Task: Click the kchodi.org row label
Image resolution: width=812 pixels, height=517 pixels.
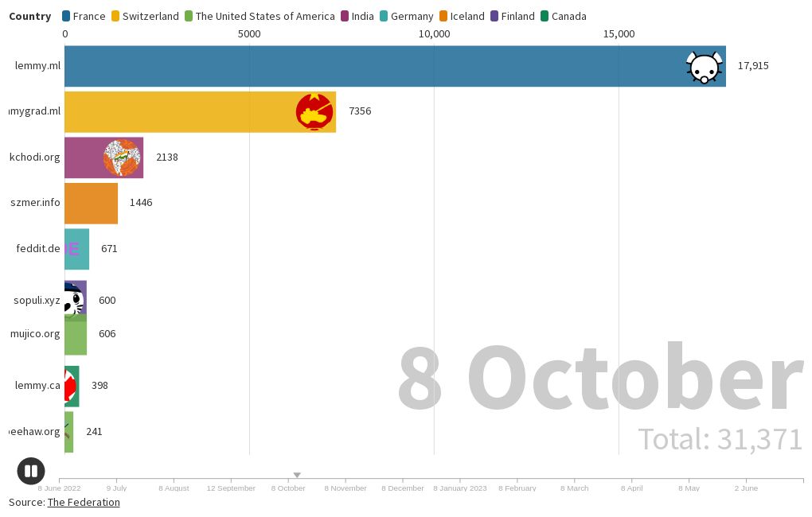Action: point(35,157)
